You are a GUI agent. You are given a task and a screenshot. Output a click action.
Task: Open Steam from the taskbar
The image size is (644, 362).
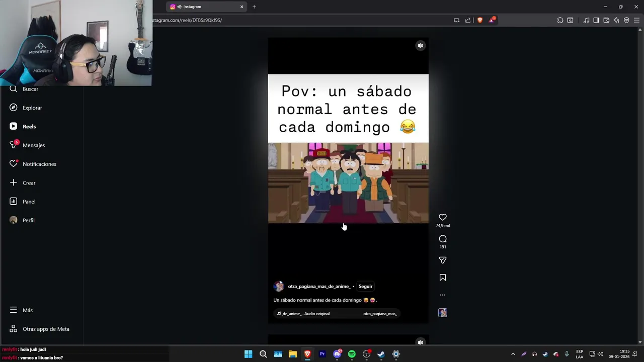[x=381, y=354]
